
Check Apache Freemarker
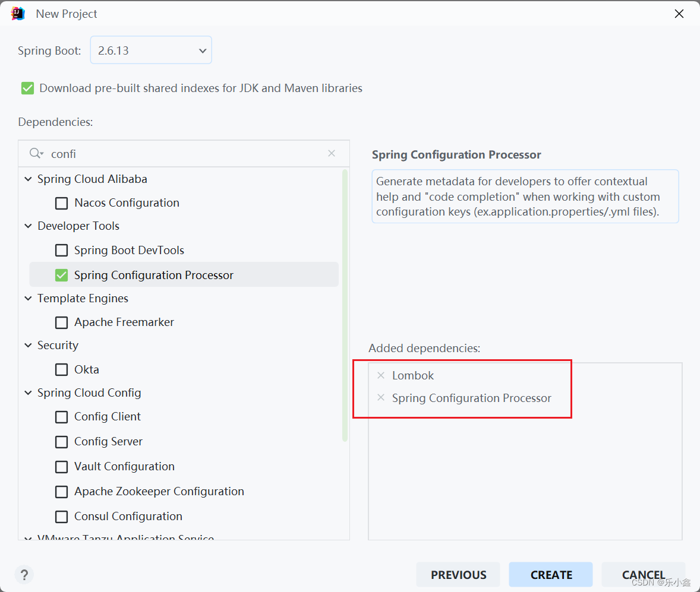pyautogui.click(x=62, y=322)
